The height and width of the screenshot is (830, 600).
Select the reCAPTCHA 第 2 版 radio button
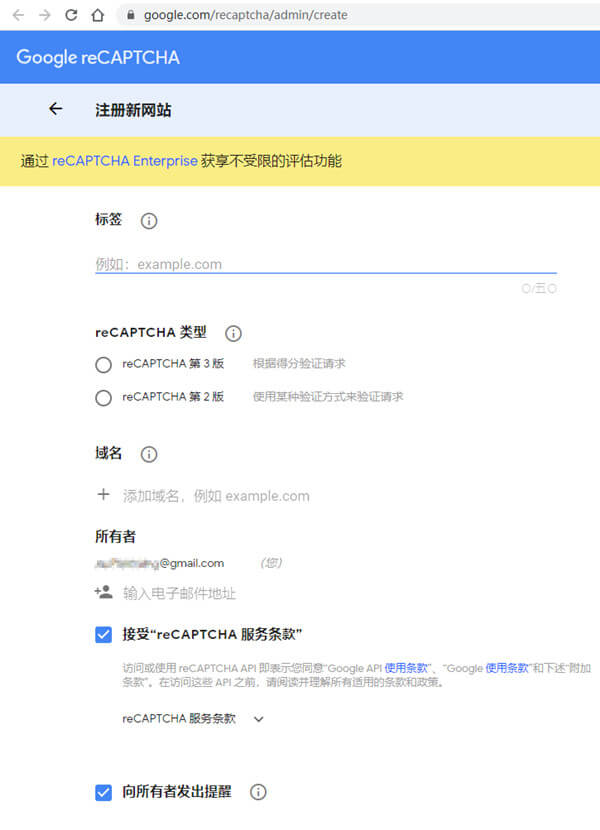(x=103, y=398)
